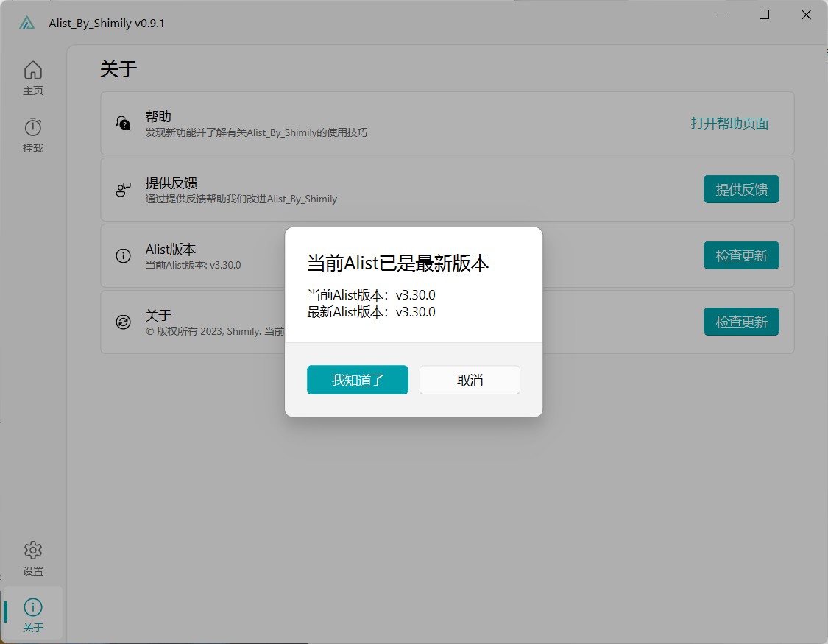
Task: Open 设置 settings from the sidebar
Action: (33, 559)
